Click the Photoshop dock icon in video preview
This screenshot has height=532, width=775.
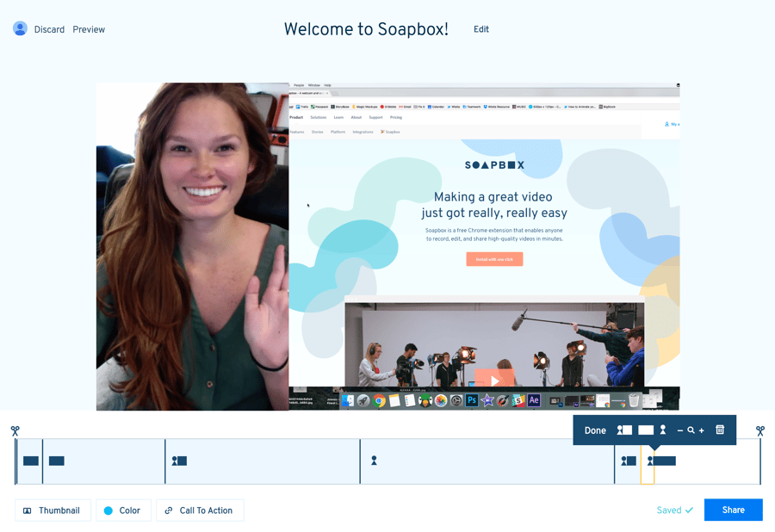[x=472, y=400]
